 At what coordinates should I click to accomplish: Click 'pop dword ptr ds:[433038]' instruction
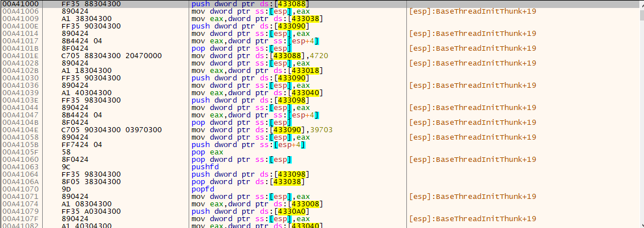pos(248,182)
